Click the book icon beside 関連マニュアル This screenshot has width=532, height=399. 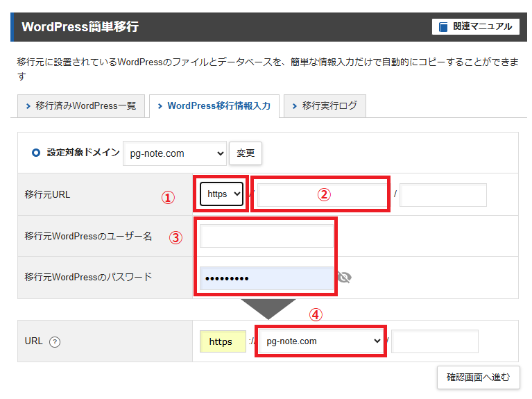coord(443,27)
